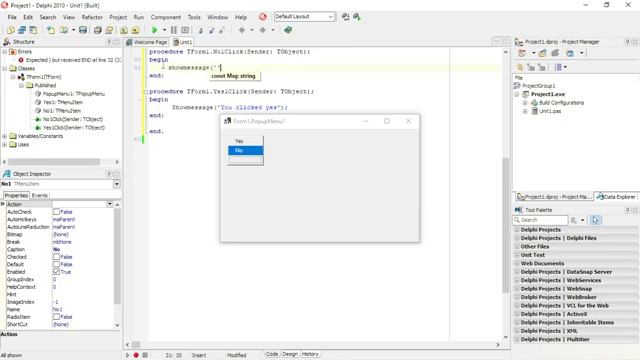Open the File menu
640x360 pixels.
click(12, 17)
